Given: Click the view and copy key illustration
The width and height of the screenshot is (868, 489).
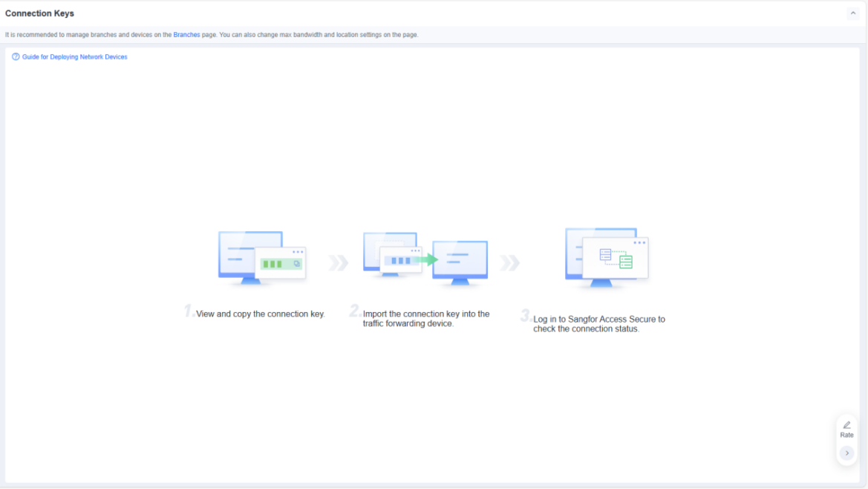Looking at the screenshot, I should pos(262,259).
